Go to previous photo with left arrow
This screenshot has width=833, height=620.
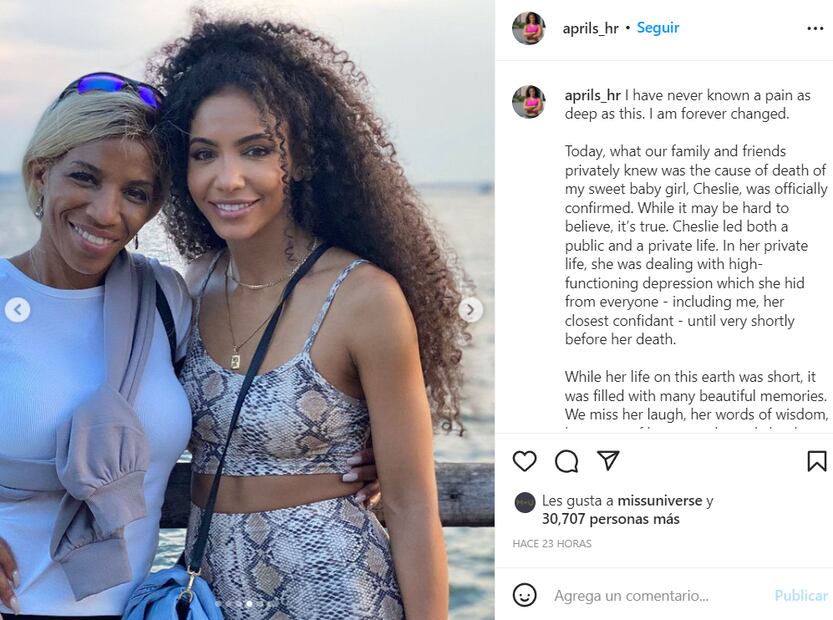pyautogui.click(x=18, y=310)
